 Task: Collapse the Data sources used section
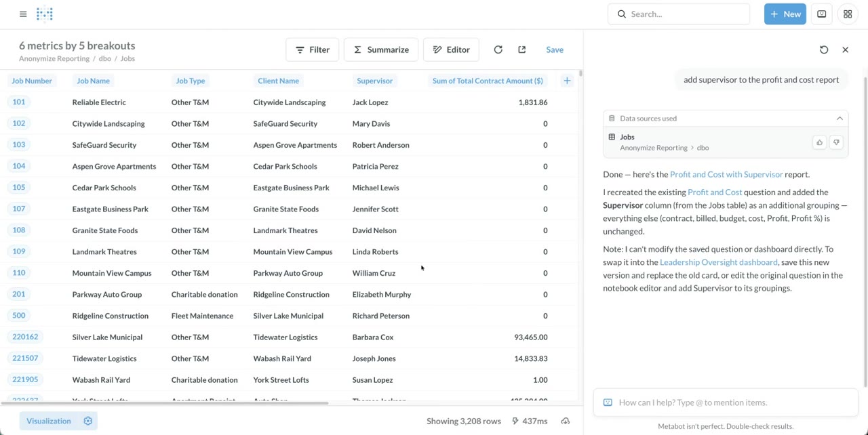coord(840,119)
